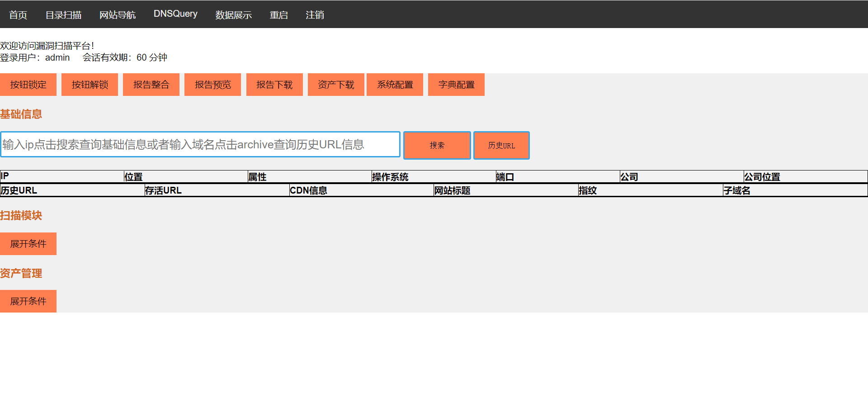Open 报告预览

(212, 85)
